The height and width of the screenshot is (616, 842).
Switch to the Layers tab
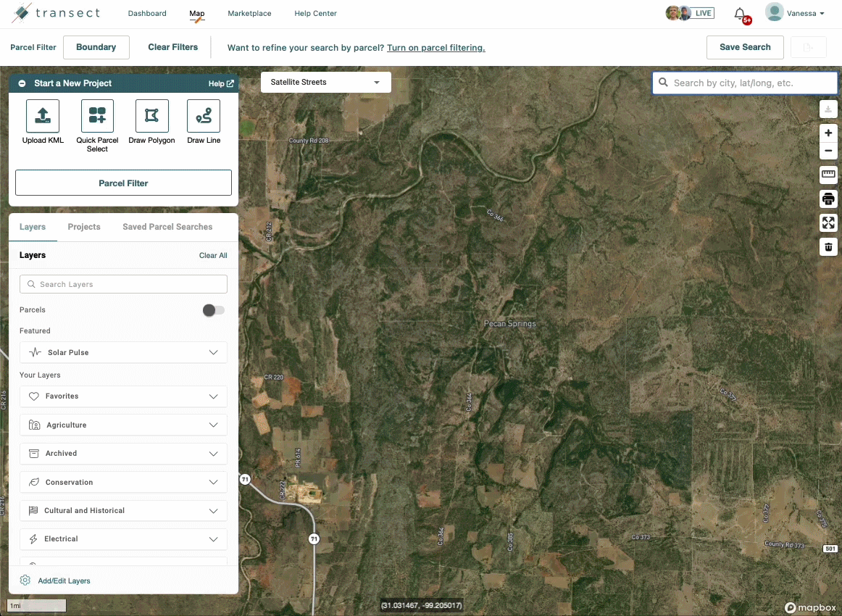pyautogui.click(x=33, y=227)
